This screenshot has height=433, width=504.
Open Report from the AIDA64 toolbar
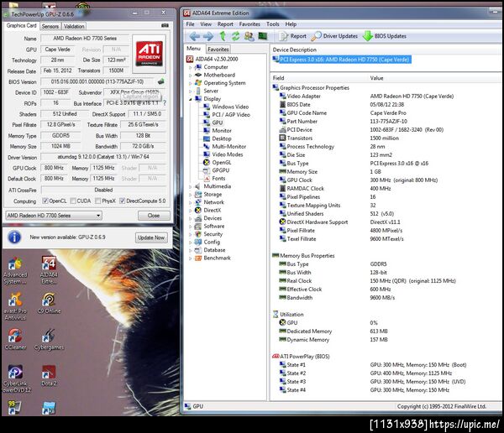coord(292,36)
